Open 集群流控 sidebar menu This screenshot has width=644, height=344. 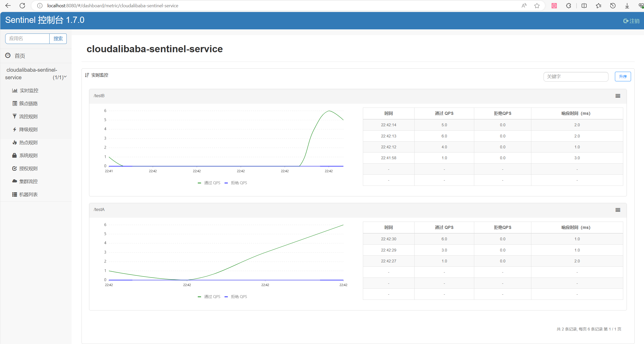[x=29, y=181]
